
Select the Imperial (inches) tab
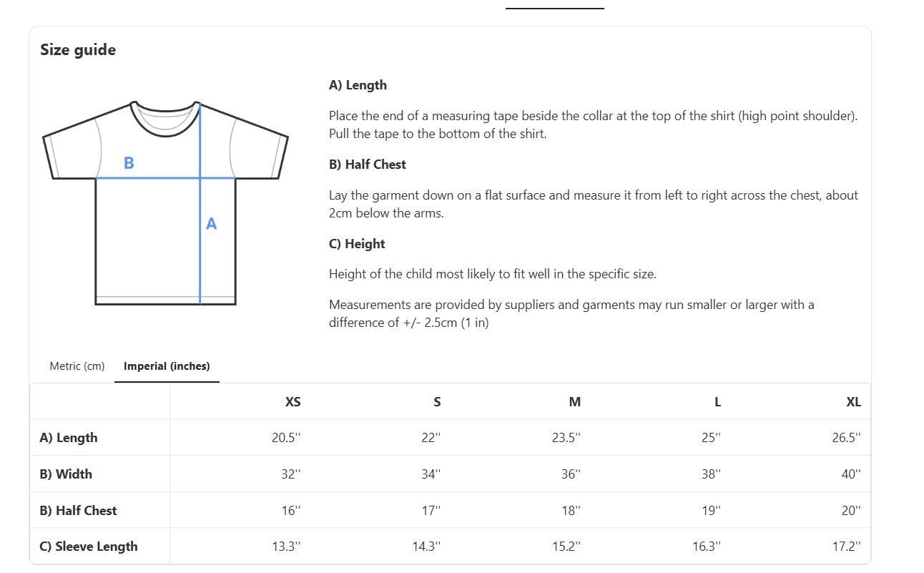(167, 366)
